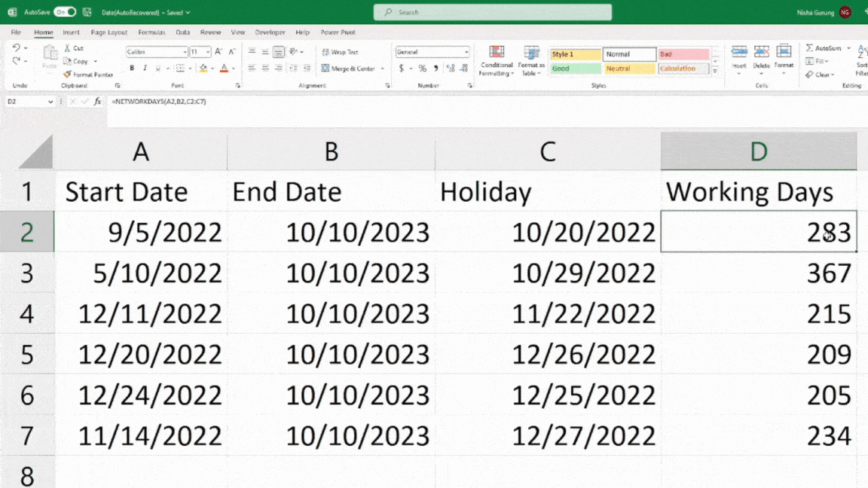Select the Format Painter tool
This screenshot has height=488, width=868.
point(88,74)
